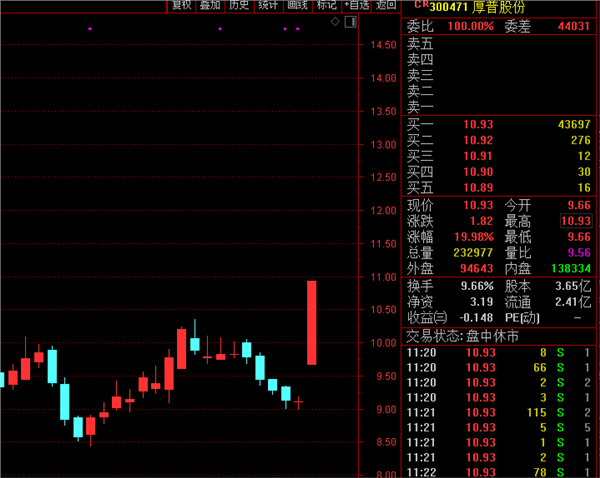Click the 标记 mark button
Screen dimensions: 600x478
click(326, 6)
